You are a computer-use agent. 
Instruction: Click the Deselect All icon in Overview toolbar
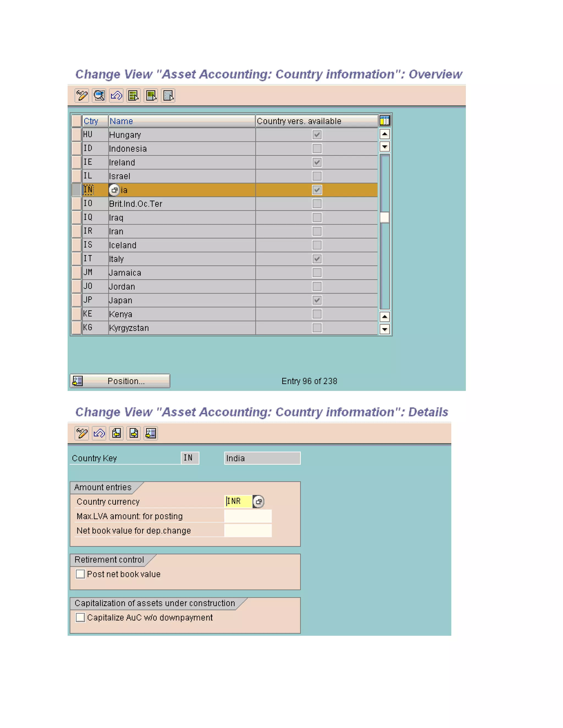169,96
